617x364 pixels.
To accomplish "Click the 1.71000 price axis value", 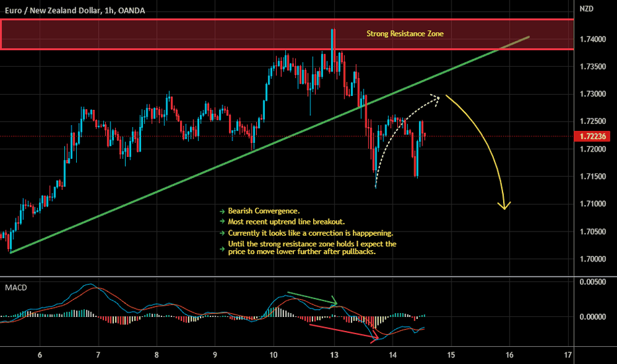I will pyautogui.click(x=593, y=204).
